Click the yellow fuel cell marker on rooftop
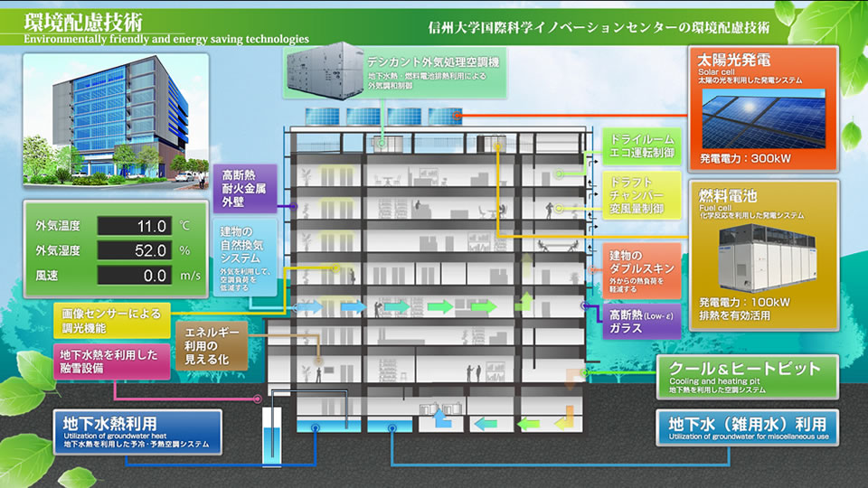 pyautogui.click(x=498, y=146)
